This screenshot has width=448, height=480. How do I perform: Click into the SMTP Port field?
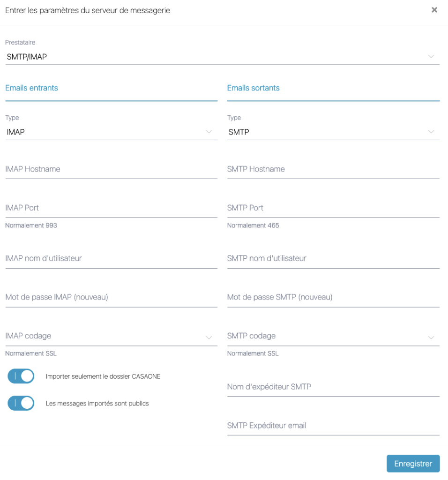333,208
